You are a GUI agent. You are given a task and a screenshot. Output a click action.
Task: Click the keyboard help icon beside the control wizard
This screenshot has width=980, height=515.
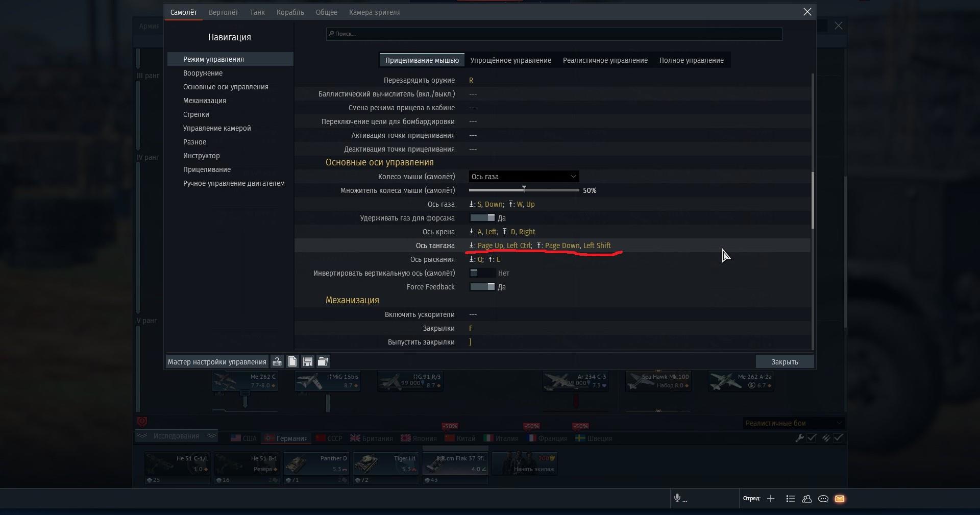coord(277,362)
